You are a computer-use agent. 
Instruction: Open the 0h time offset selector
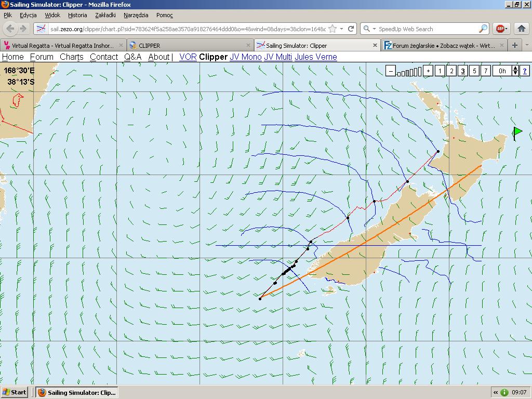pyautogui.click(x=502, y=71)
